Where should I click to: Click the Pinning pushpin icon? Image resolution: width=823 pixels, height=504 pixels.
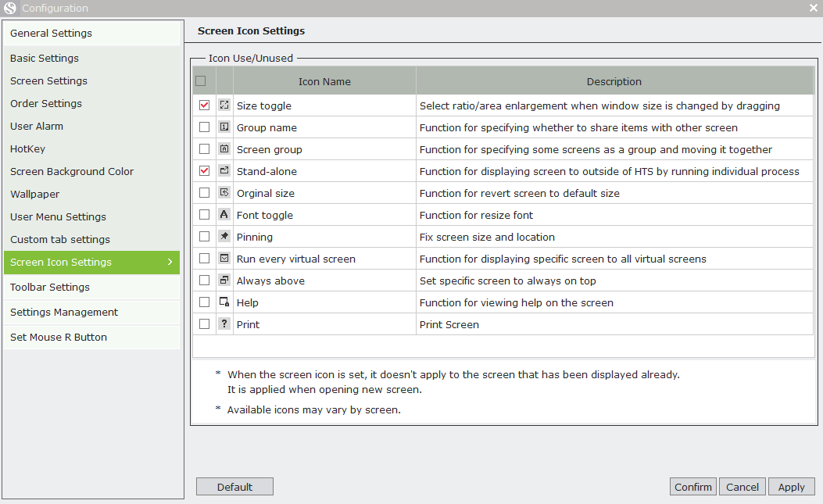tap(224, 236)
